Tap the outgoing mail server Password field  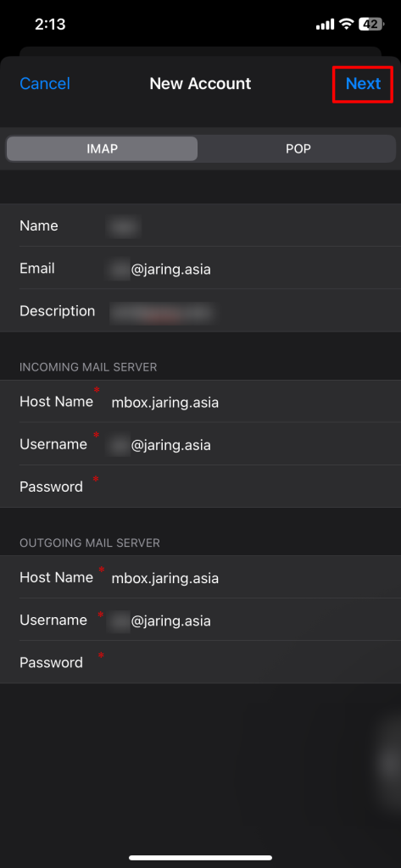(200, 663)
